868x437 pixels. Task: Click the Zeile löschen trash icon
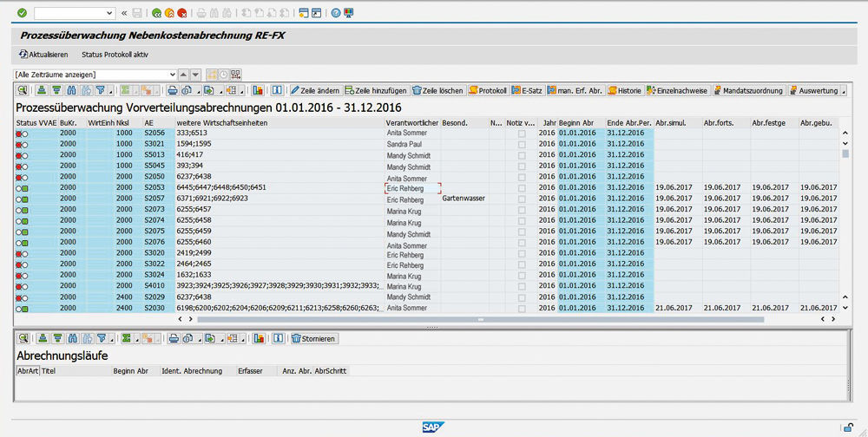click(x=418, y=90)
